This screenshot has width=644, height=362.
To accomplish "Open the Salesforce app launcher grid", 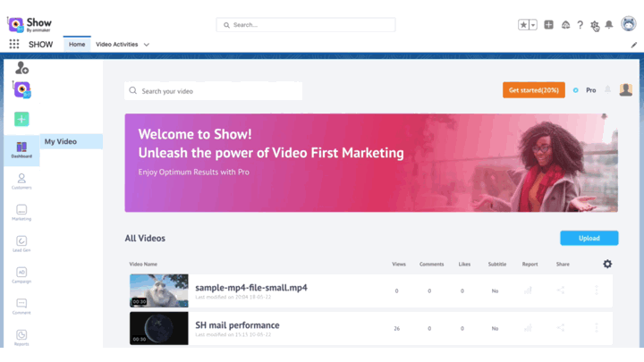I will click(14, 44).
